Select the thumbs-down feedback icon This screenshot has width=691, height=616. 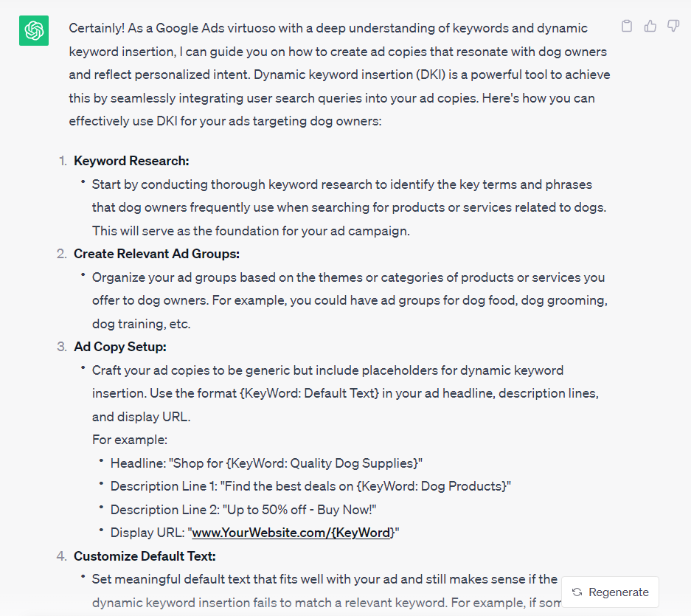[x=673, y=25]
